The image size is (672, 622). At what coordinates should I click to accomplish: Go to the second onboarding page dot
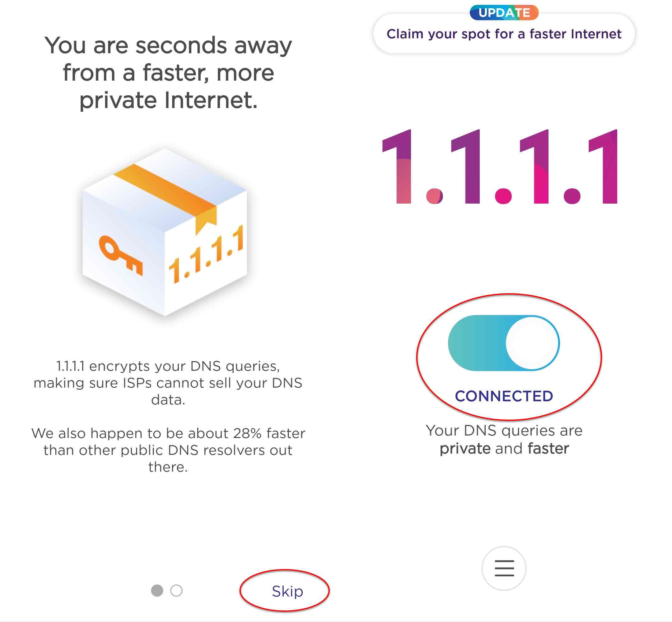point(176,591)
